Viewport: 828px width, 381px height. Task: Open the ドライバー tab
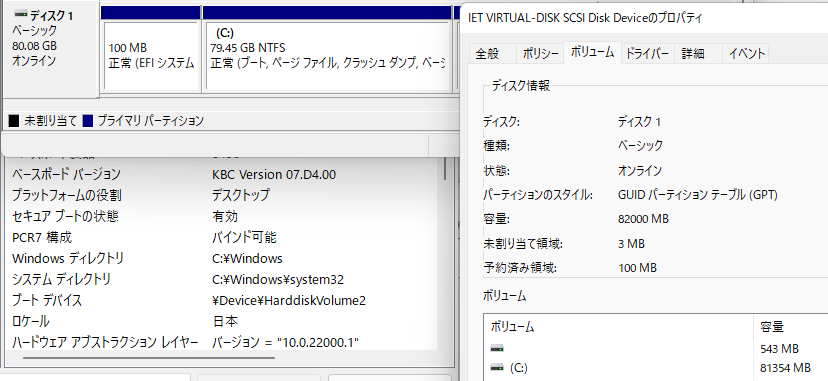tap(647, 53)
